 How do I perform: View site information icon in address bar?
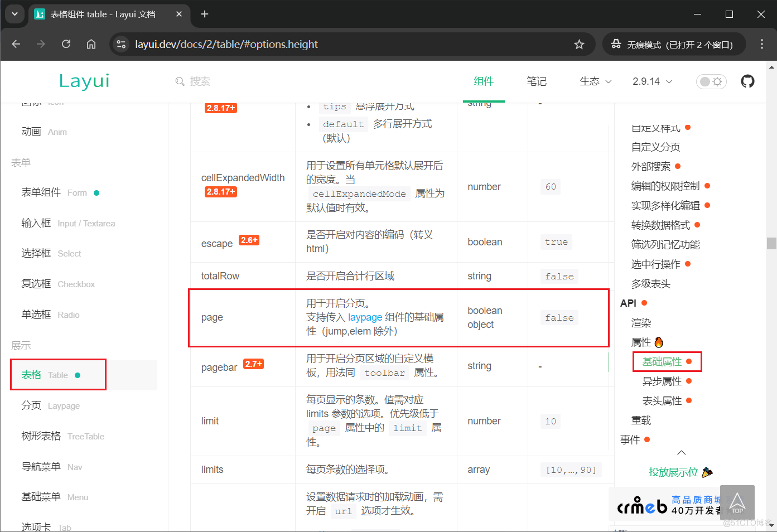pos(121,44)
